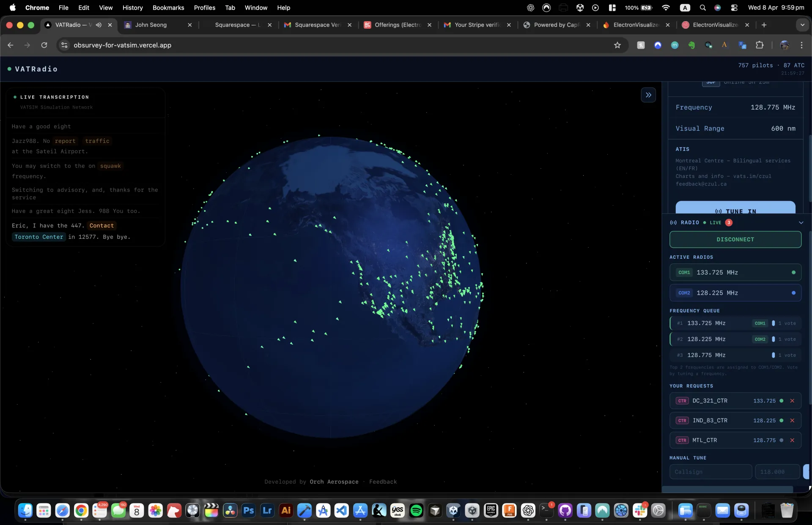The width and height of the screenshot is (812, 525).
Task: Open the Feedback link
Action: click(x=383, y=482)
